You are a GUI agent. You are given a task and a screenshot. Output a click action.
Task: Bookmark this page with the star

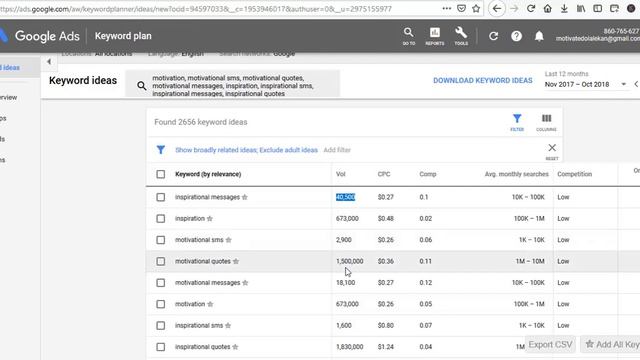coord(476,9)
